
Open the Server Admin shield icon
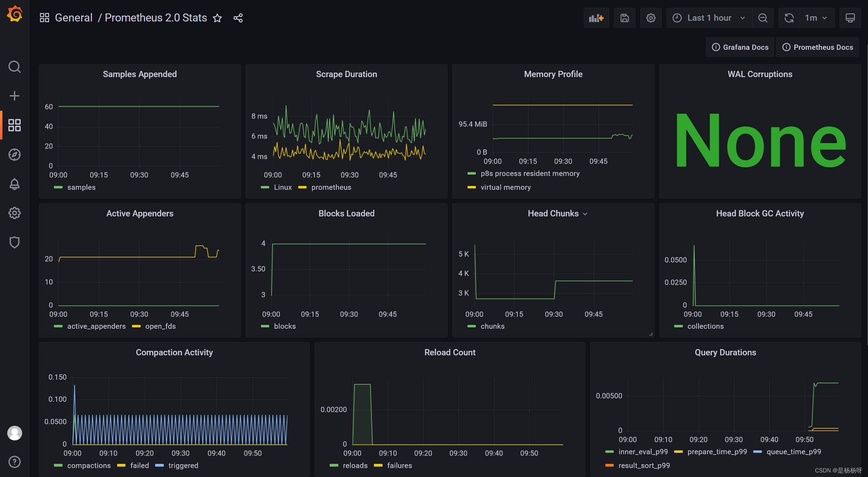click(15, 242)
